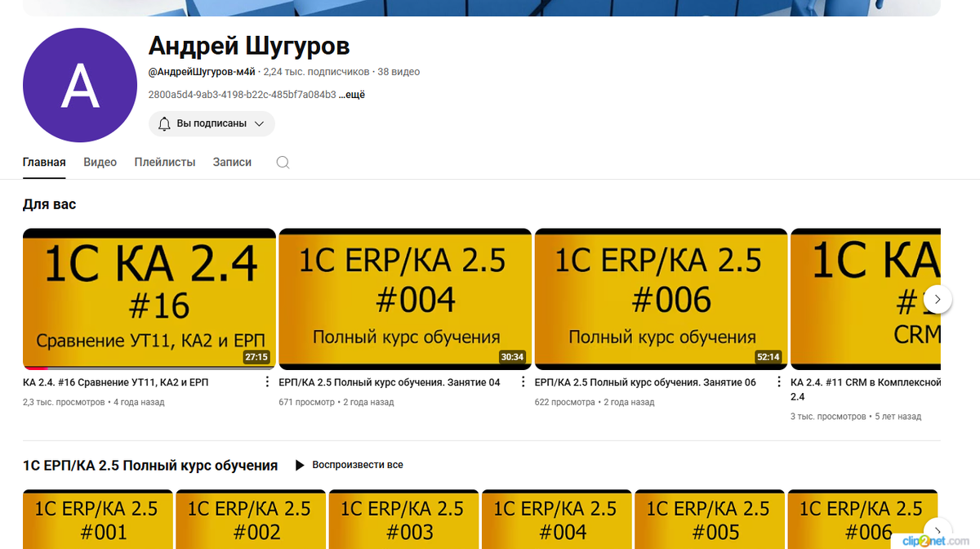The width and height of the screenshot is (980, 549).
Task: Open three-dot menu for 'Занятие 04' video
Action: [x=523, y=382]
